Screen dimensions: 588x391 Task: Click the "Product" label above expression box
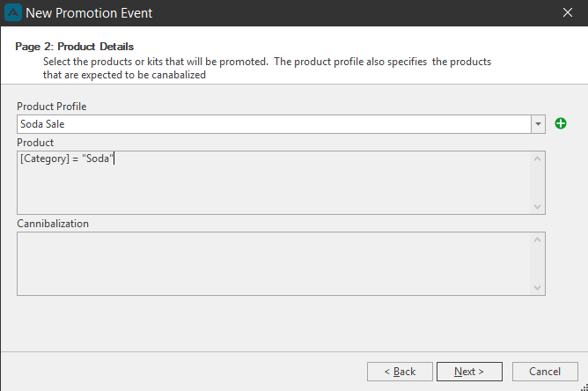click(x=35, y=143)
